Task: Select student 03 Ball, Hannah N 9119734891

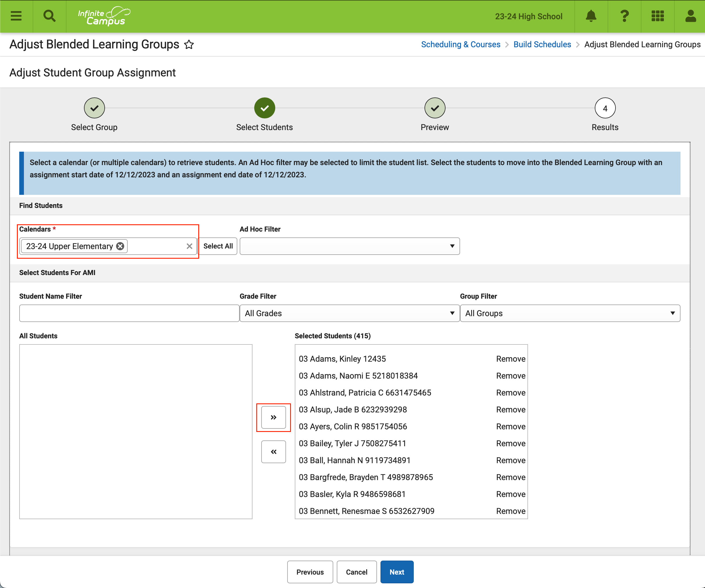Action: pos(355,460)
